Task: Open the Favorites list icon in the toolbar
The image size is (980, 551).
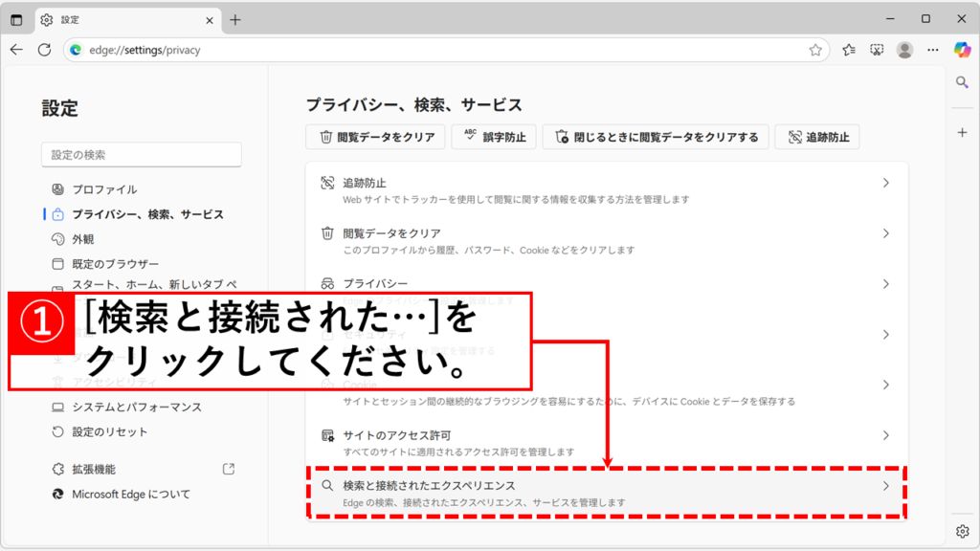Action: coord(848,50)
